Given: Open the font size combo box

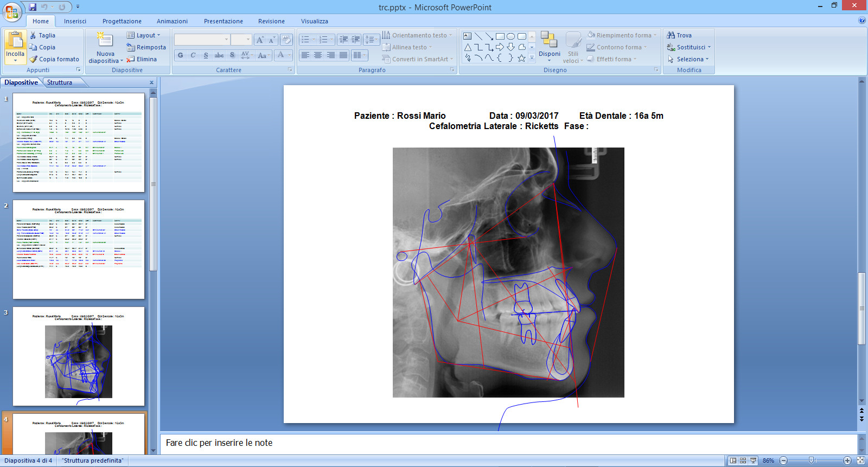Looking at the screenshot, I should tap(241, 40).
